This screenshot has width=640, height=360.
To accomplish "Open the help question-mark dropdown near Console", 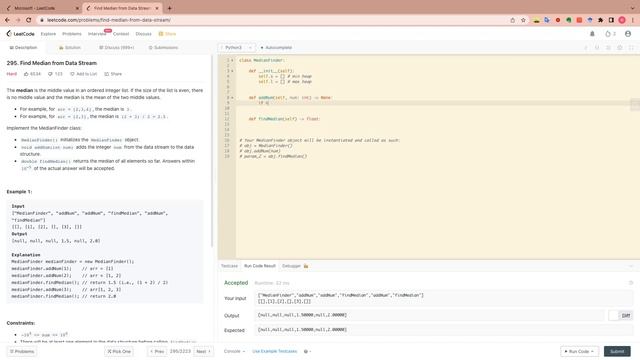I will pos(307,351).
